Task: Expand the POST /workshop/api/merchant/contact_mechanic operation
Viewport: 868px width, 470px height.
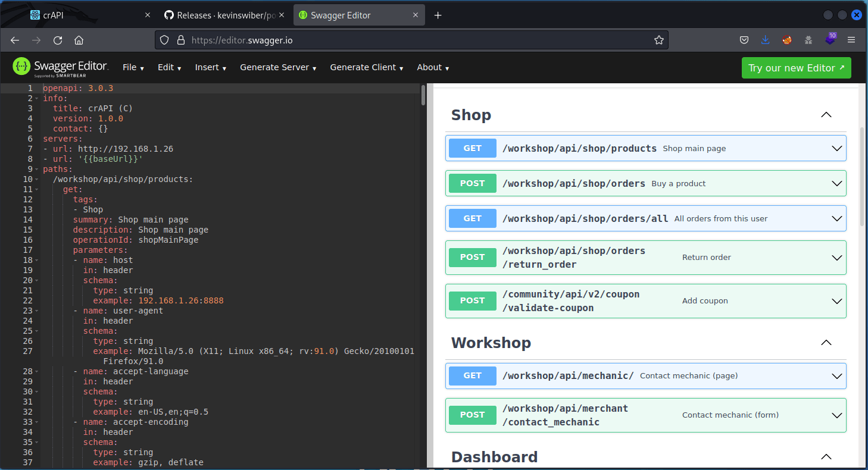Action: coord(836,415)
